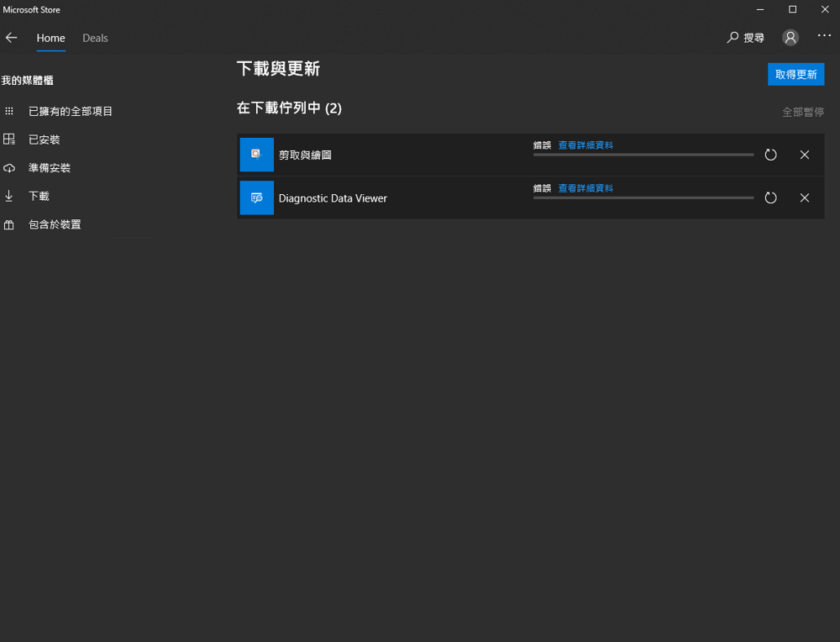
Task: View error details for 剪取與繪圖
Action: [585, 145]
